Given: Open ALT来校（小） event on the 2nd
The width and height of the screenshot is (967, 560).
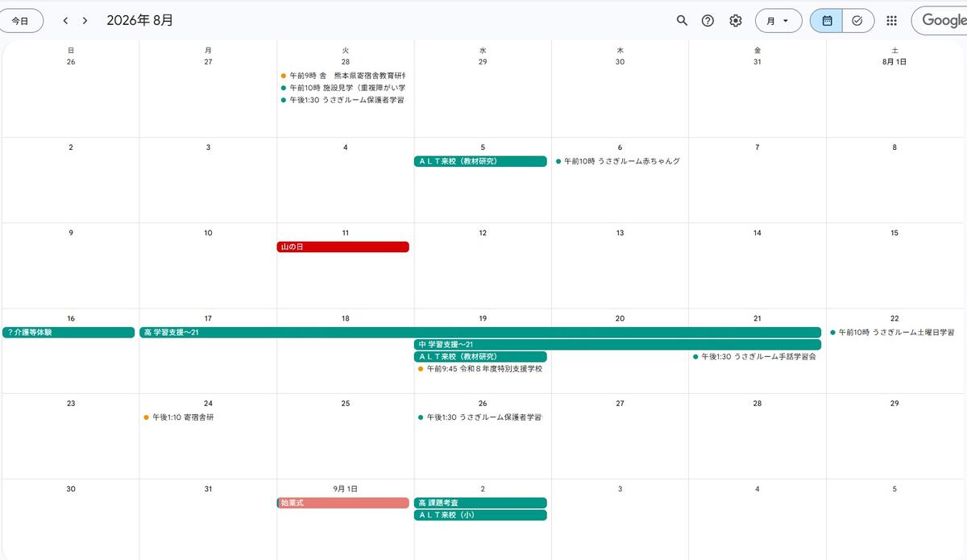Looking at the screenshot, I should tap(480, 515).
